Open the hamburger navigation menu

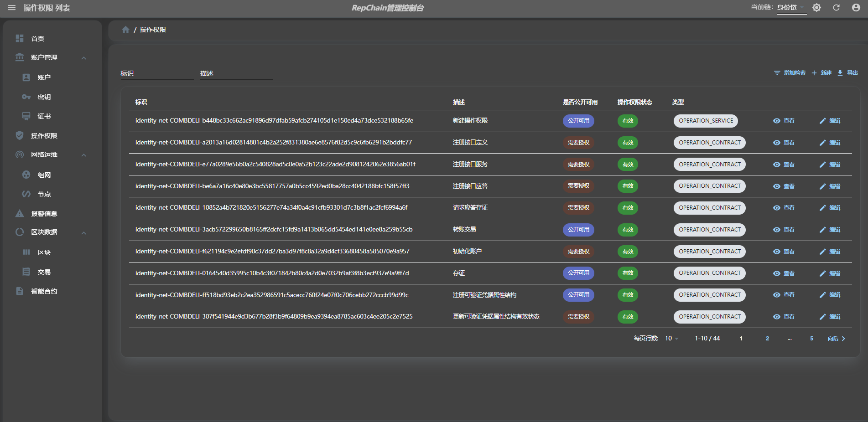[x=12, y=8]
